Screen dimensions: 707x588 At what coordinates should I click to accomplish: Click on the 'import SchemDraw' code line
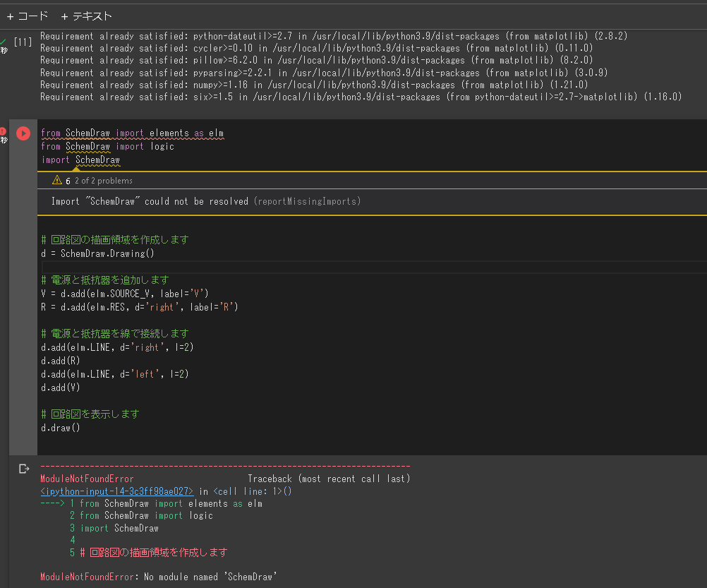80,160
